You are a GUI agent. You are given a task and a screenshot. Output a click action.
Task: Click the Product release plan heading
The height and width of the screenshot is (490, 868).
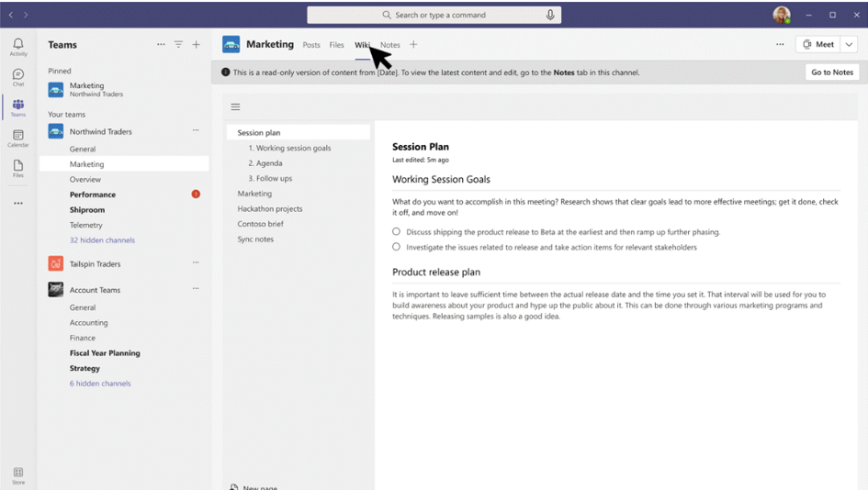coord(436,273)
